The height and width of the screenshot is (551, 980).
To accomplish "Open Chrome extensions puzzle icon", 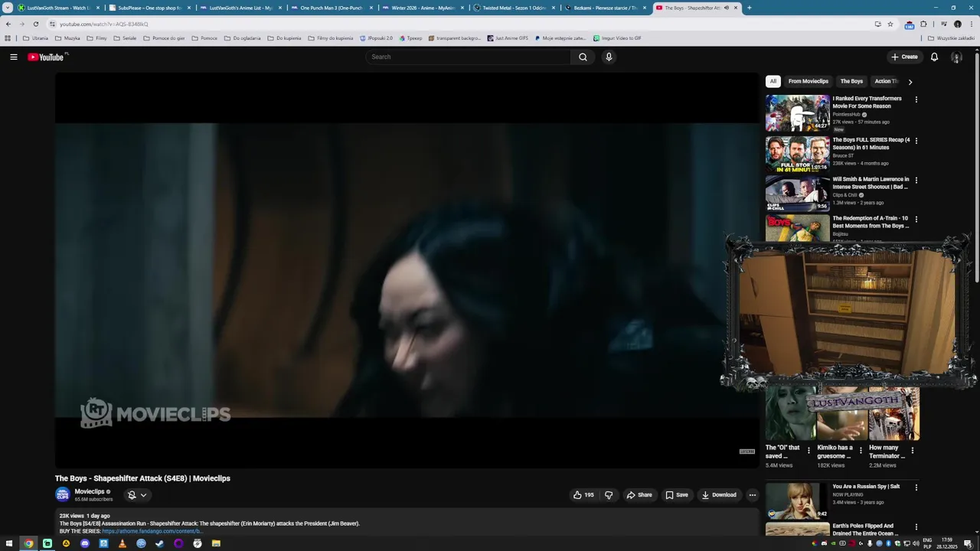I will (x=923, y=24).
